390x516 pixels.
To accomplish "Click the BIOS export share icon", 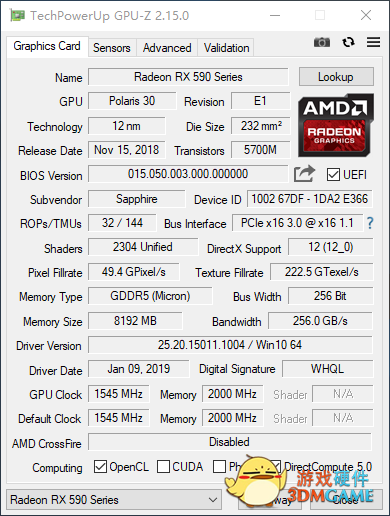I will tap(304, 173).
